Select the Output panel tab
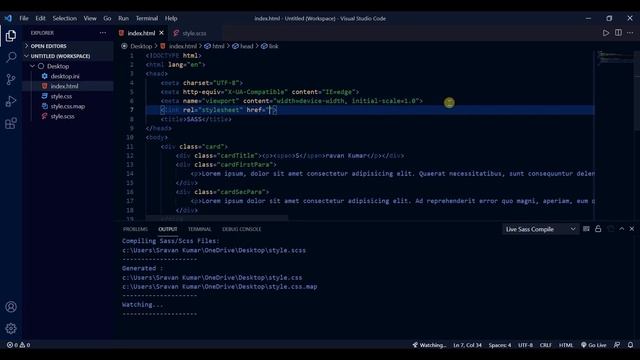 168,229
